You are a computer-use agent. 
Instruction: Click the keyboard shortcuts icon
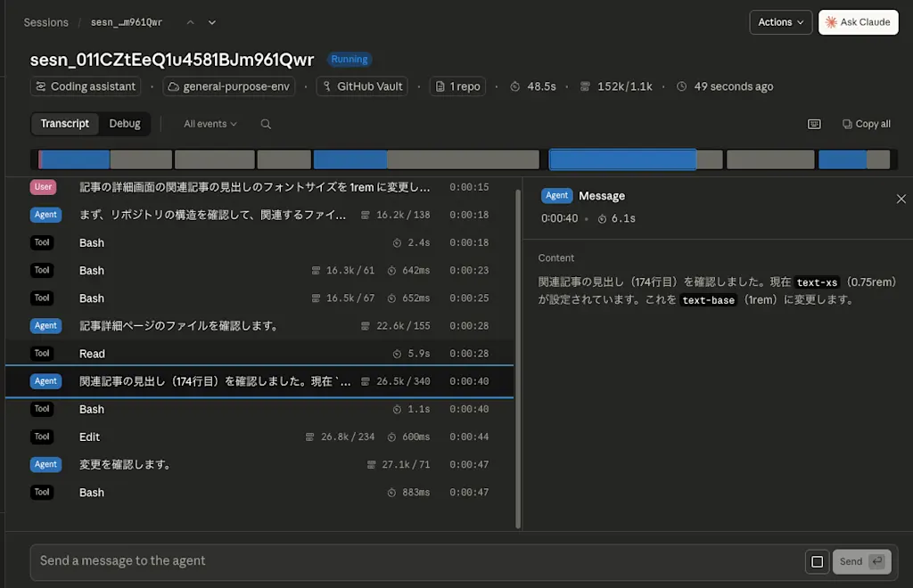814,124
